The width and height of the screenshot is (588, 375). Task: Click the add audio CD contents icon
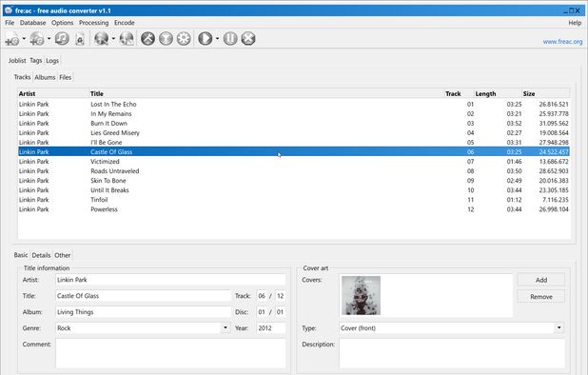pos(37,39)
